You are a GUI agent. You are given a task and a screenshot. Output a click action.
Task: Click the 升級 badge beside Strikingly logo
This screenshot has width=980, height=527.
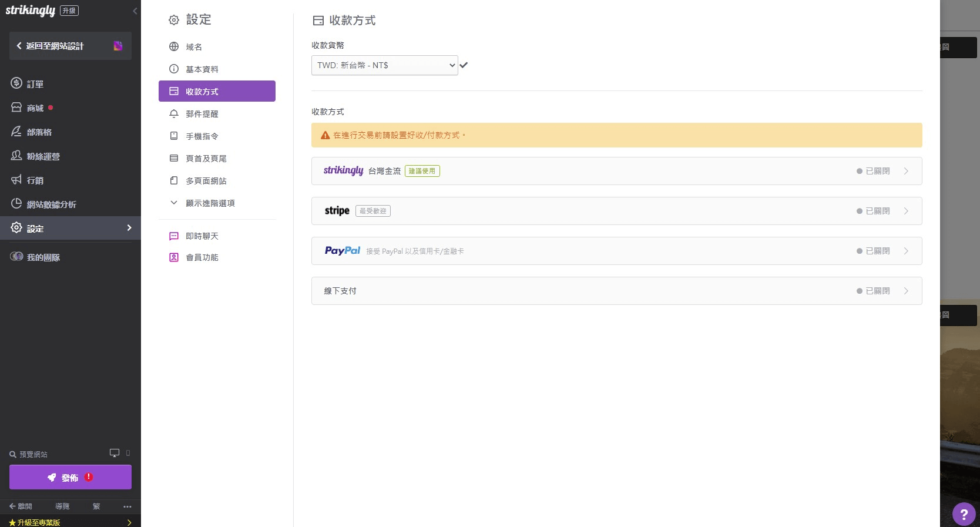click(x=69, y=11)
